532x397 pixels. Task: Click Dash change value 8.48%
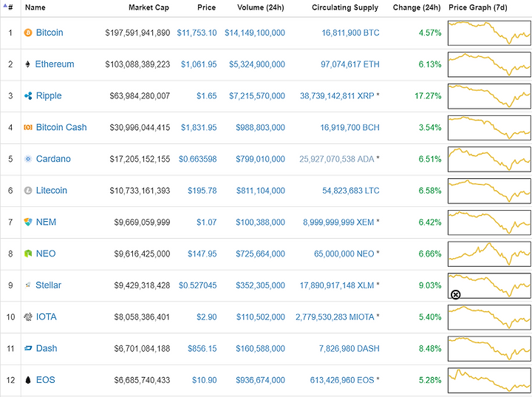(430, 349)
